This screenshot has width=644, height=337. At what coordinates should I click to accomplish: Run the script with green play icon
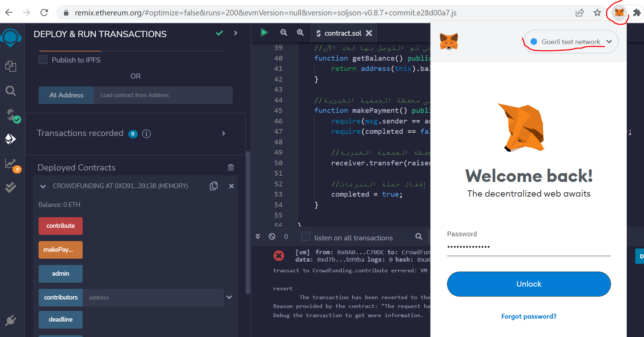coord(264,33)
